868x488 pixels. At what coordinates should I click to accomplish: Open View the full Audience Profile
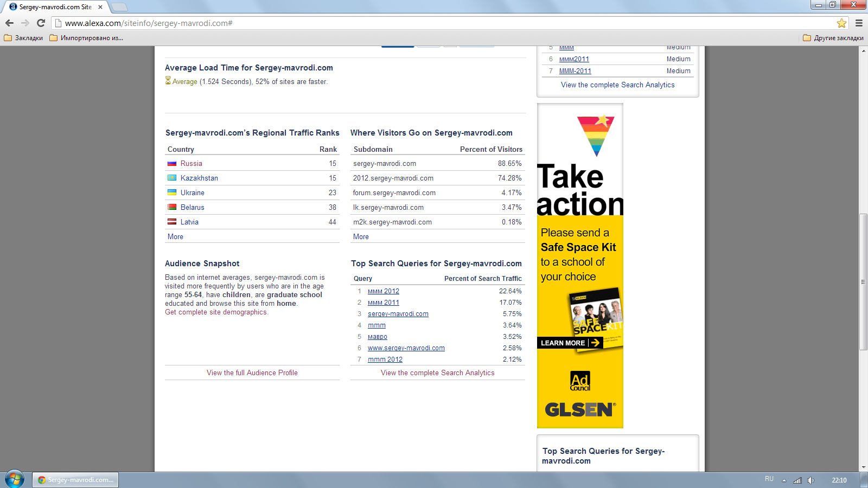point(252,373)
